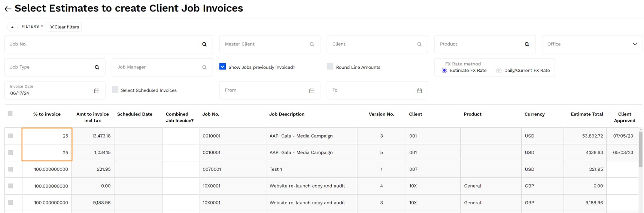Click the From date field
Viewport: 644px width, 213px height.
tap(270, 90)
